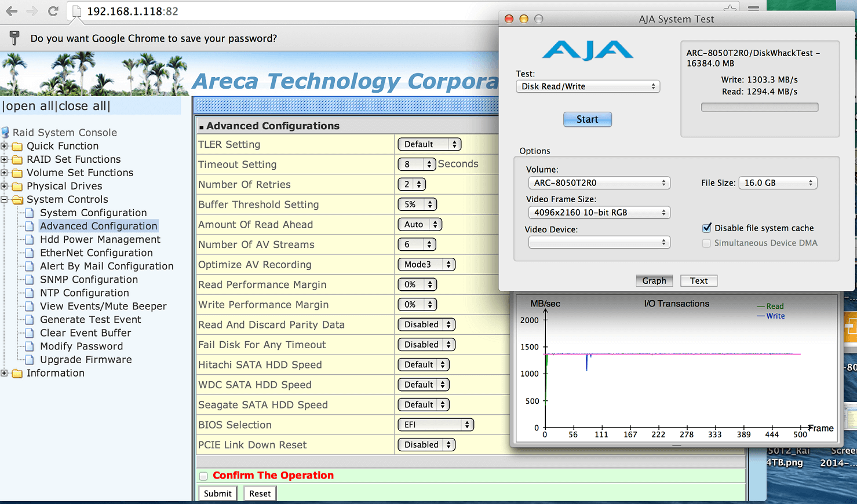Expand the Quick Function tree node
This screenshot has width=857, height=504.
[4, 146]
